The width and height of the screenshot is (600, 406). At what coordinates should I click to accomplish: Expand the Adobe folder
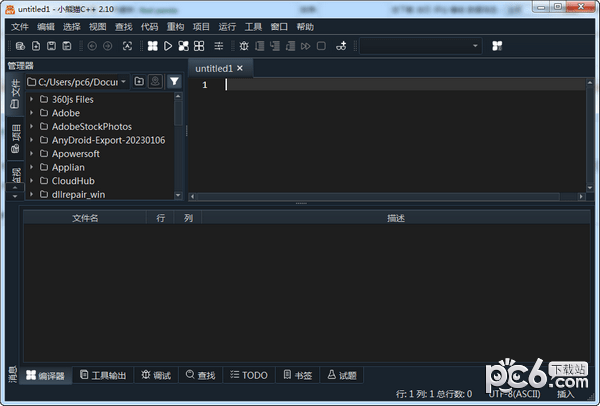[x=31, y=113]
